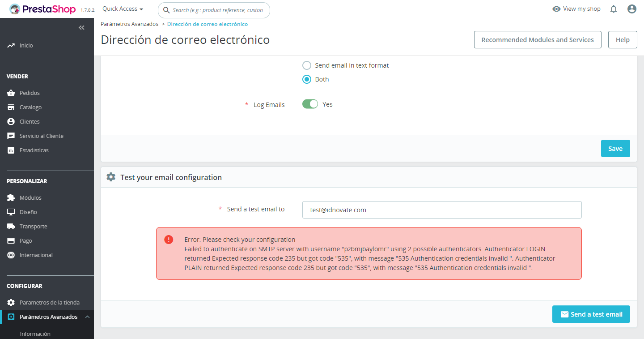Image resolution: width=644 pixels, height=339 pixels.
Task: Collapse Parametros Avanzados menu chevron
Action: click(87, 317)
